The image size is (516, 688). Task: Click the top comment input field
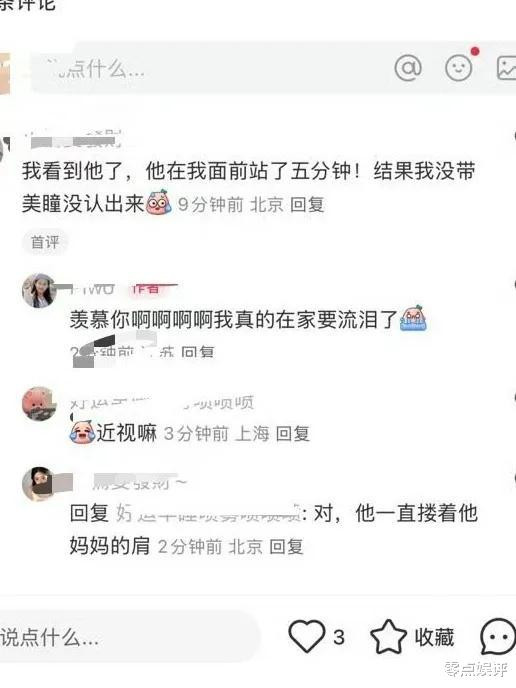click(x=211, y=68)
